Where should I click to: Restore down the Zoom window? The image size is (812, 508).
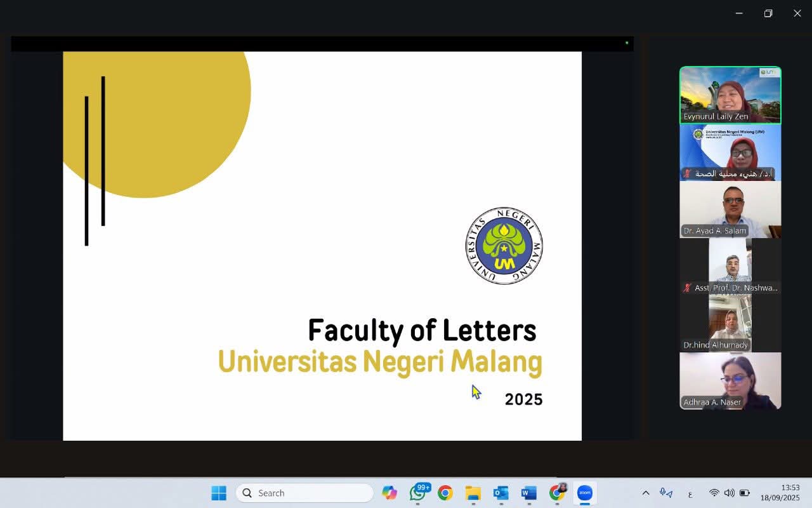tap(768, 13)
